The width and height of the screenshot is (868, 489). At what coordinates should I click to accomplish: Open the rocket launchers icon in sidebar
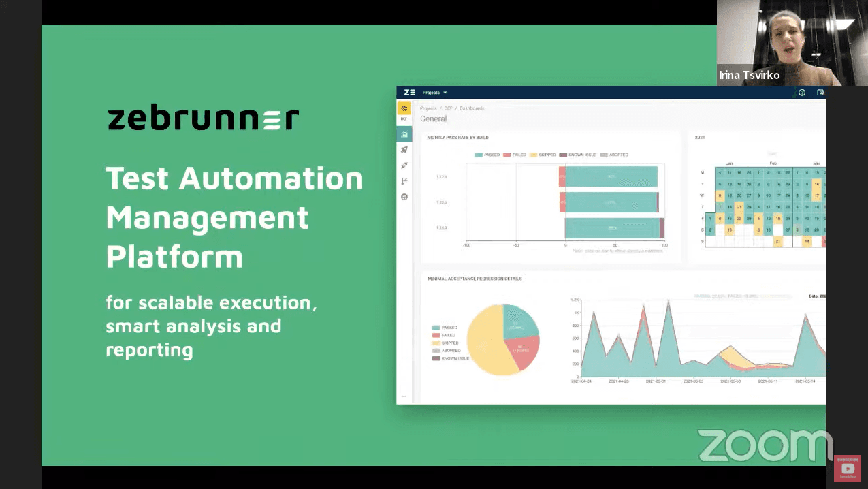(404, 150)
